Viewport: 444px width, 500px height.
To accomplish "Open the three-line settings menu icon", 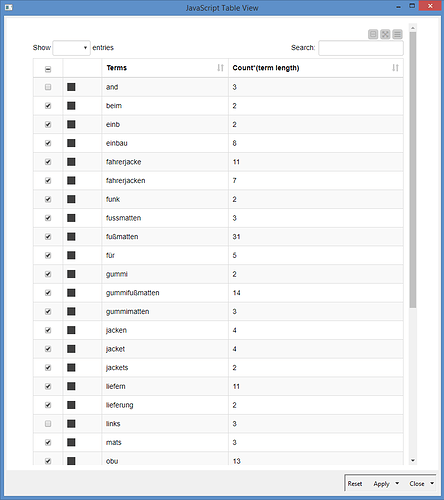I will tap(397, 34).
